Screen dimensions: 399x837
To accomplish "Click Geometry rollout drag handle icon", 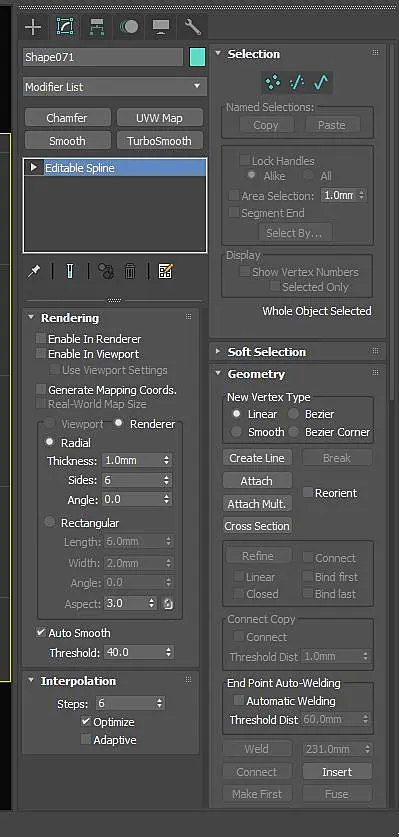I will point(375,373).
